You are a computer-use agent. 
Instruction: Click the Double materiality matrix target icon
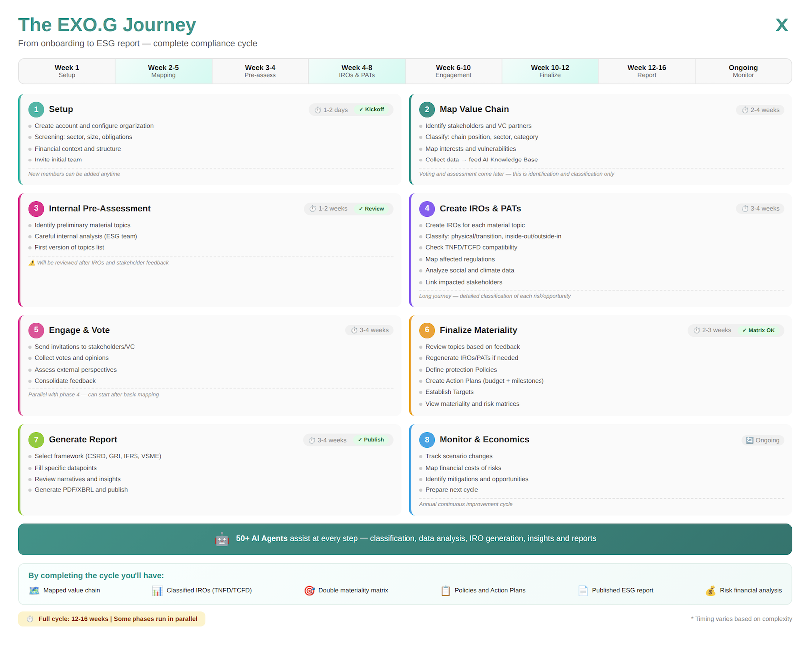coord(309,591)
